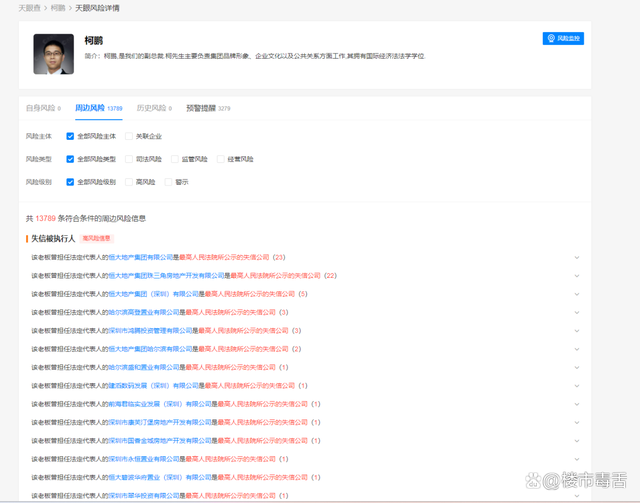
Task: Open 恒大地产集团有限公司 company link
Action: [141, 257]
